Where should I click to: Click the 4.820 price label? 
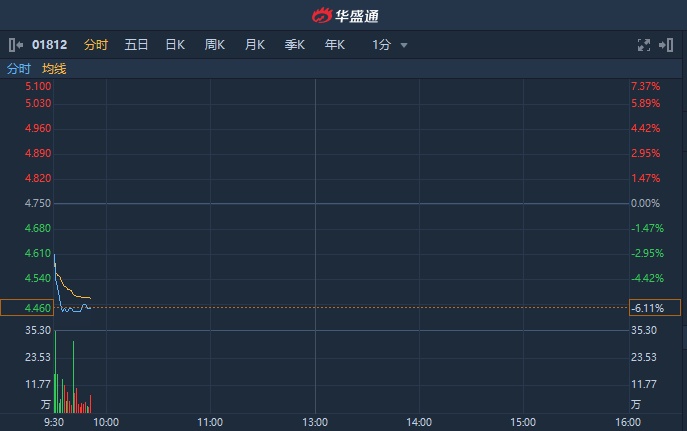coord(38,178)
